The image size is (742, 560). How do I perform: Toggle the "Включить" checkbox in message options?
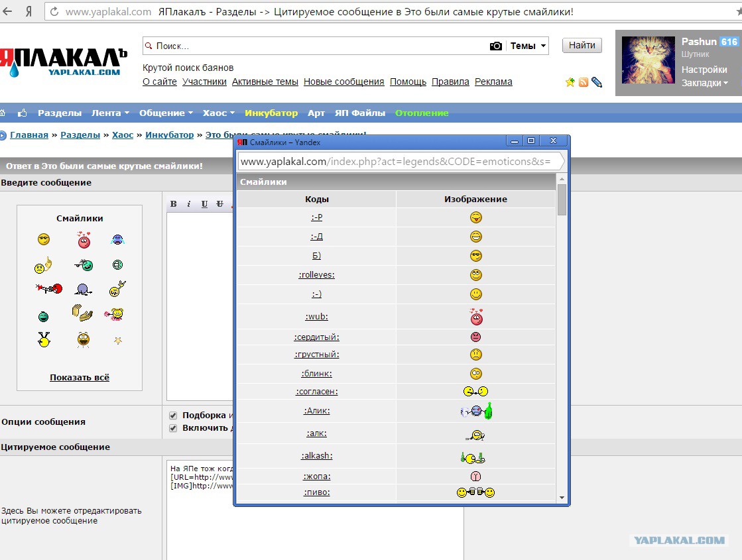pyautogui.click(x=173, y=428)
